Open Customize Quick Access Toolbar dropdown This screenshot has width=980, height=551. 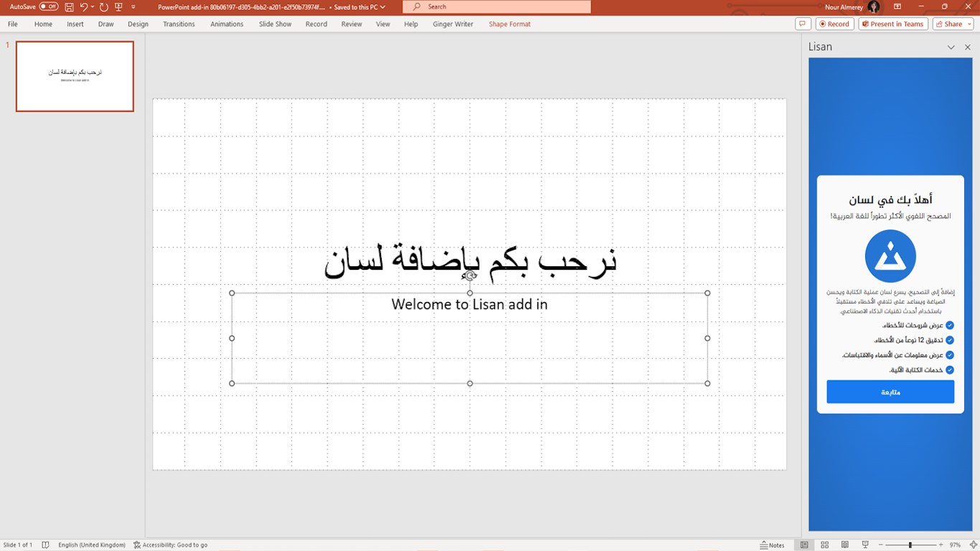pyautogui.click(x=133, y=6)
